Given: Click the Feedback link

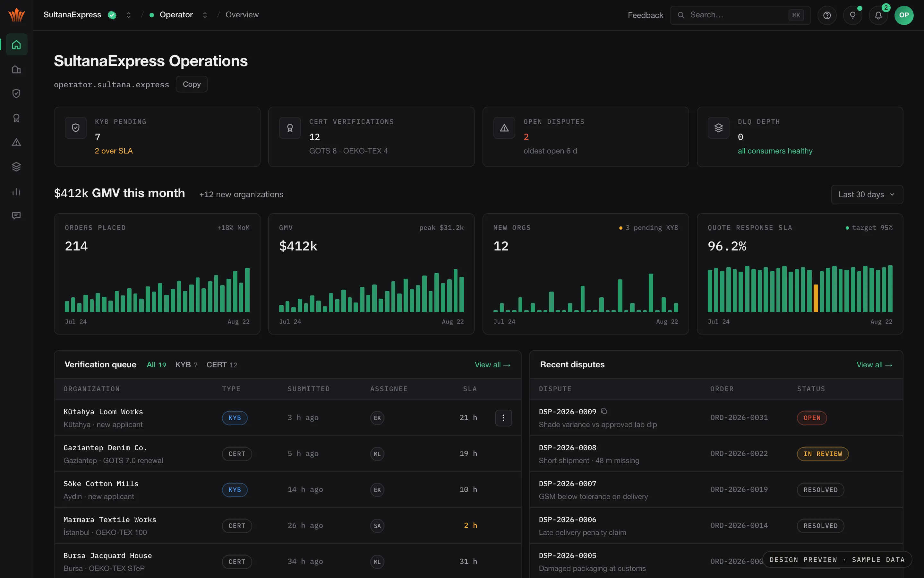Looking at the screenshot, I should pyautogui.click(x=645, y=15).
